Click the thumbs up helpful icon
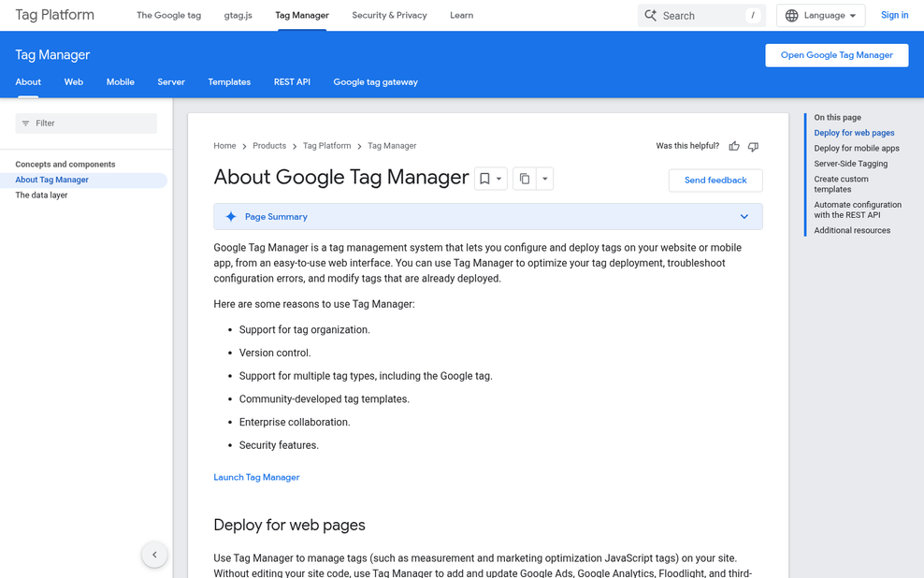This screenshot has width=924, height=578. tap(733, 146)
